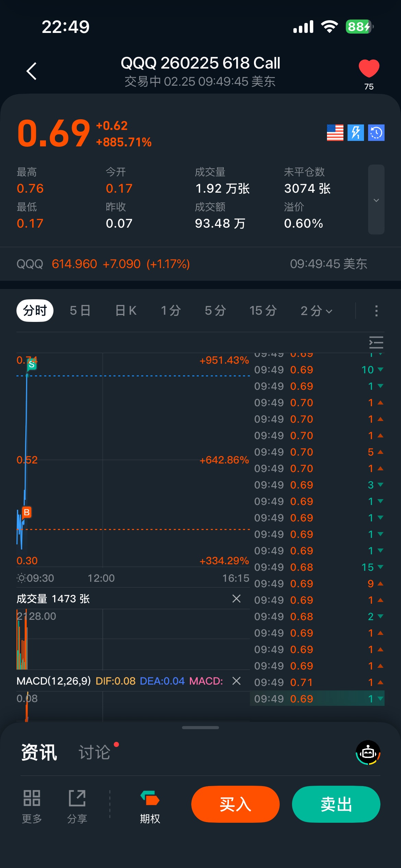Open the three-dot chart options menu
The height and width of the screenshot is (868, 401).
point(376,311)
